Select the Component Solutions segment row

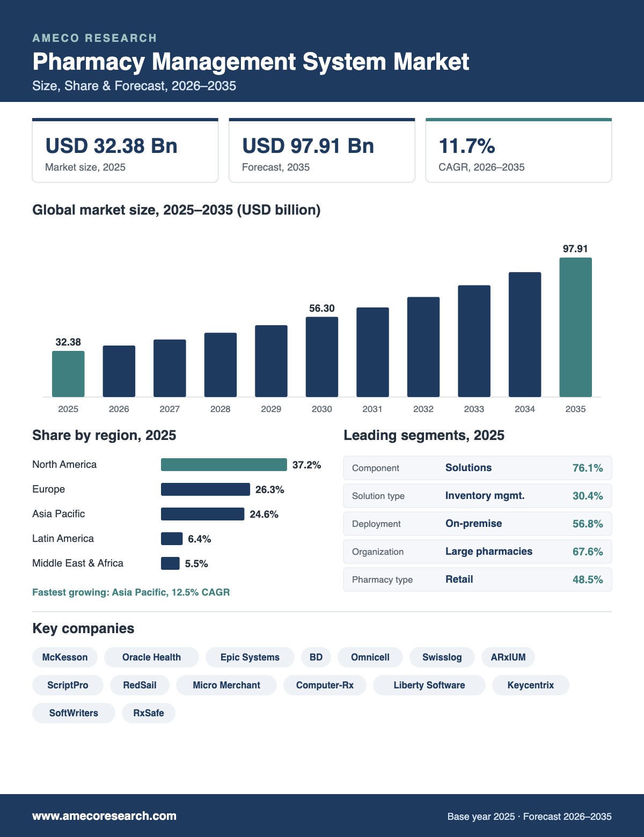point(478,468)
